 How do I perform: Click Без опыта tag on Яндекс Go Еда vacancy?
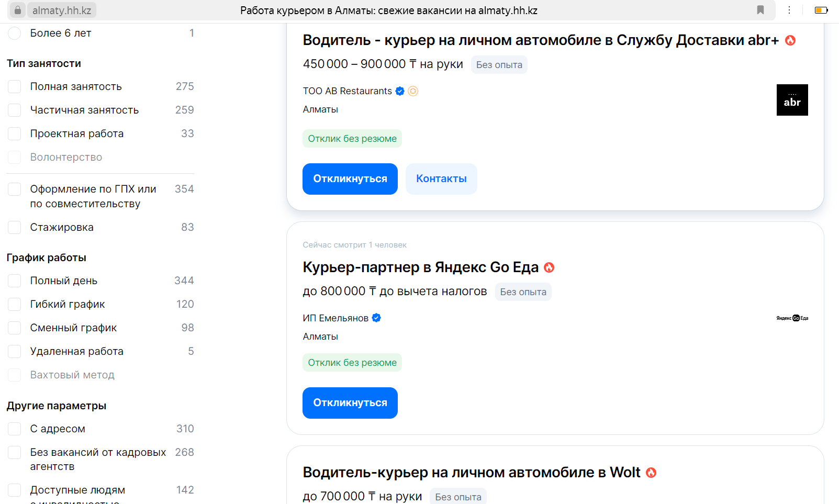pos(523,292)
